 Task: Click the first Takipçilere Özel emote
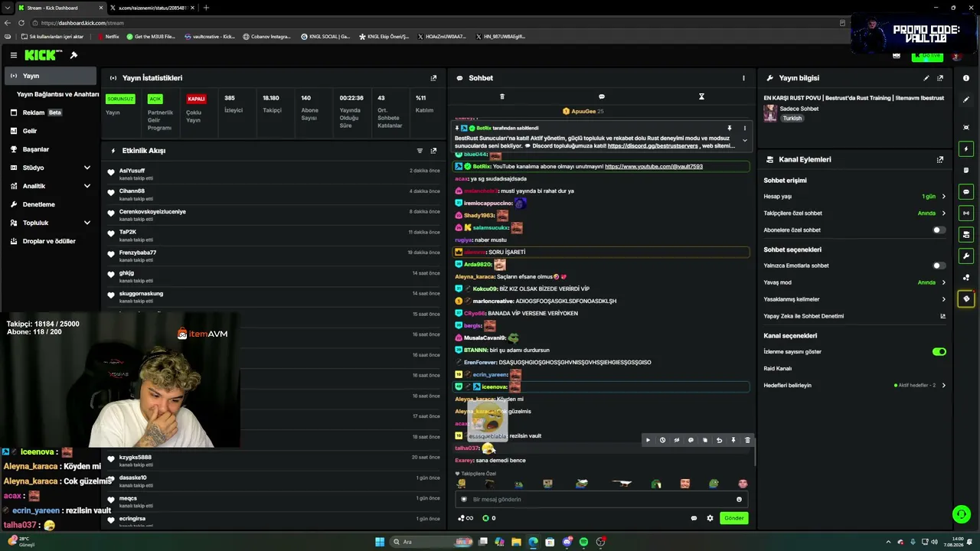click(x=461, y=484)
